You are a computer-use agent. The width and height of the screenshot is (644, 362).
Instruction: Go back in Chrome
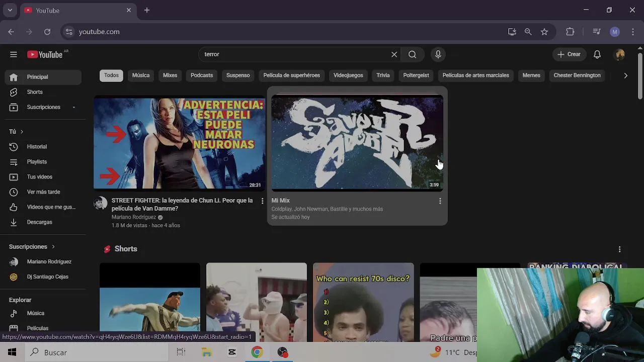11,32
